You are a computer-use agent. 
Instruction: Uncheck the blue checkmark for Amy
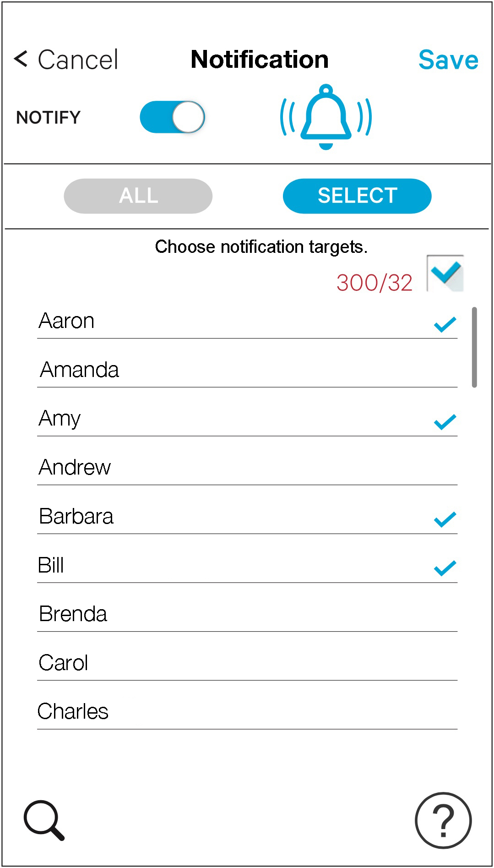click(445, 421)
